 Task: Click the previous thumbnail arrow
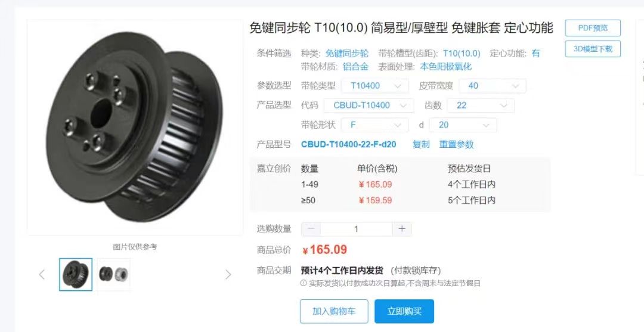42,275
